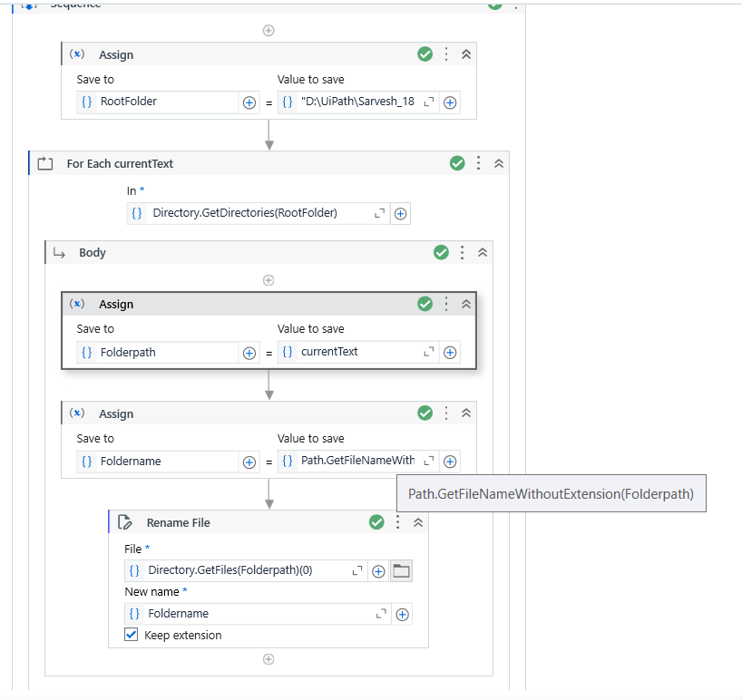Click plus icon below the Rename File activity
This screenshot has width=742, height=700.
click(x=268, y=659)
